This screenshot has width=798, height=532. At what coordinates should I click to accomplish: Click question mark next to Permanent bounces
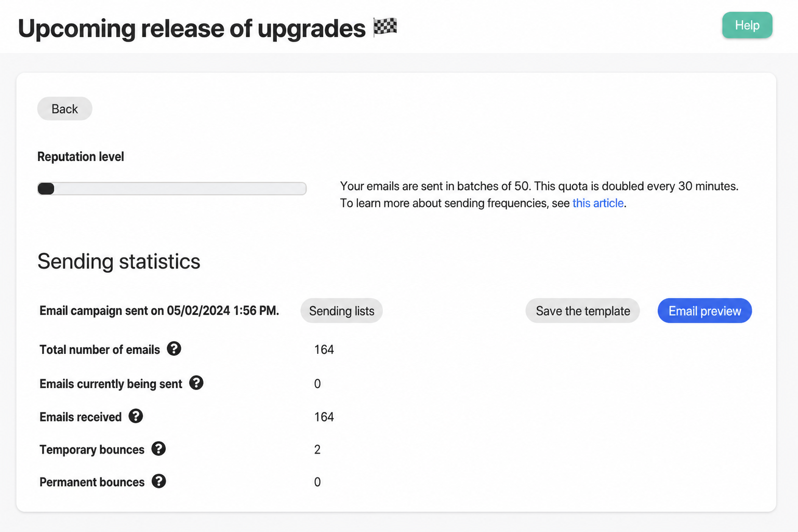(x=159, y=481)
